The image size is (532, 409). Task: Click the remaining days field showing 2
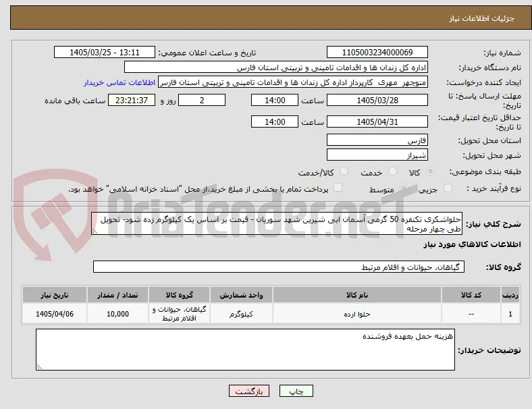[202, 101]
